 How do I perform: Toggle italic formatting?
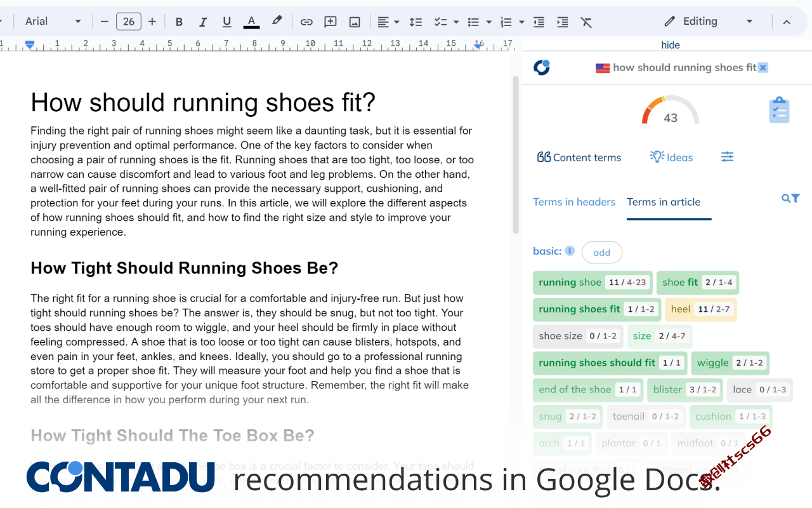(203, 22)
